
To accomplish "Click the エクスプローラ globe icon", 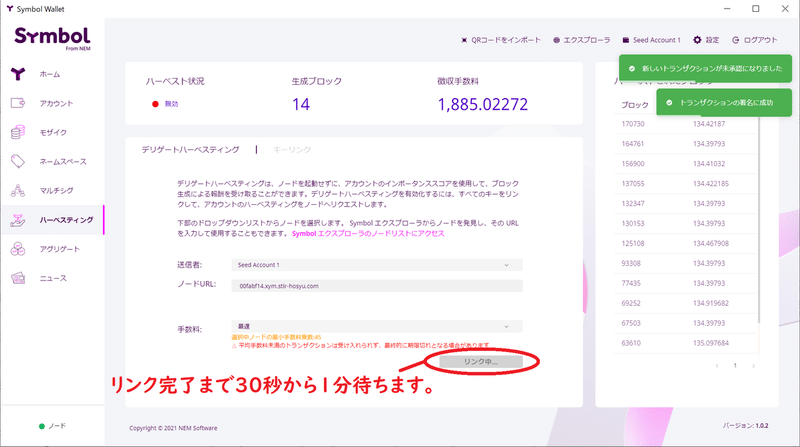I will (556, 40).
